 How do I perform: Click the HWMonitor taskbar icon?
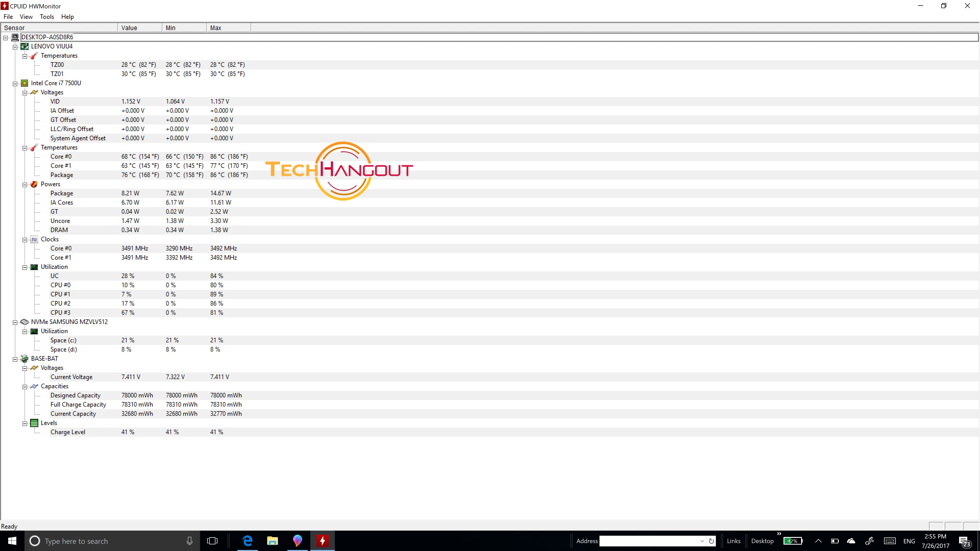[323, 541]
